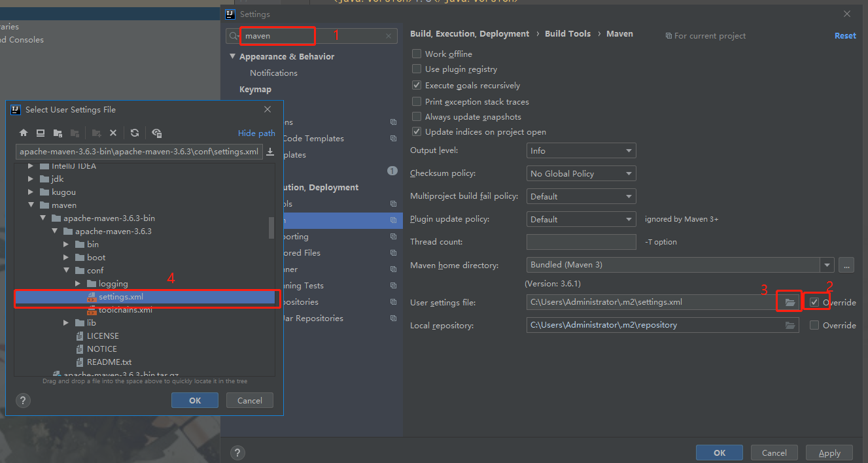Image resolution: width=868 pixels, height=463 pixels.
Task: Click the file tree vertical scrollbar
Action: tap(271, 228)
